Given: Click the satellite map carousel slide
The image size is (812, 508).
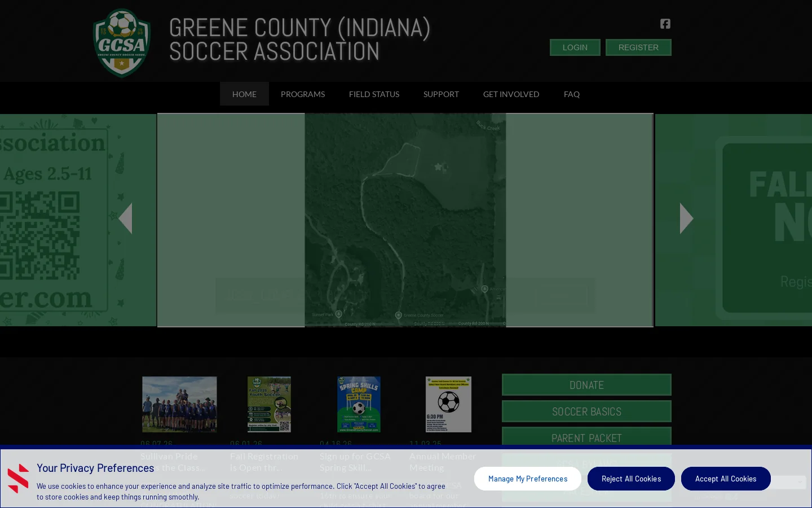Looking at the screenshot, I should click(x=405, y=220).
